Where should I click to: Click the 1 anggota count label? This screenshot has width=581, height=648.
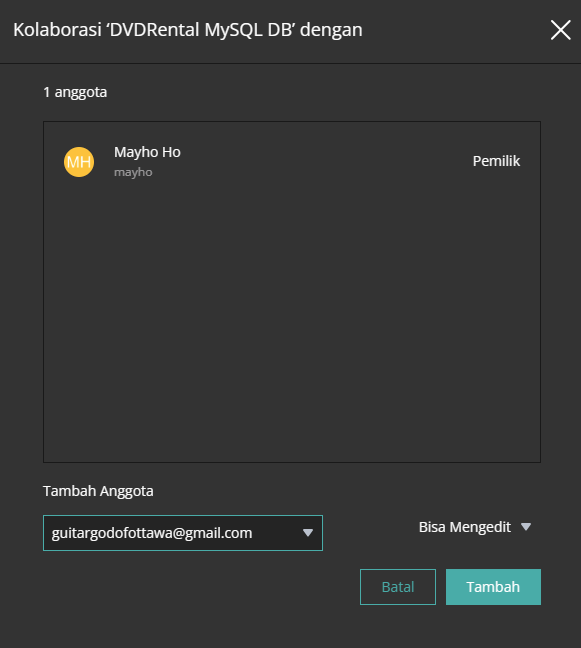[x=75, y=92]
